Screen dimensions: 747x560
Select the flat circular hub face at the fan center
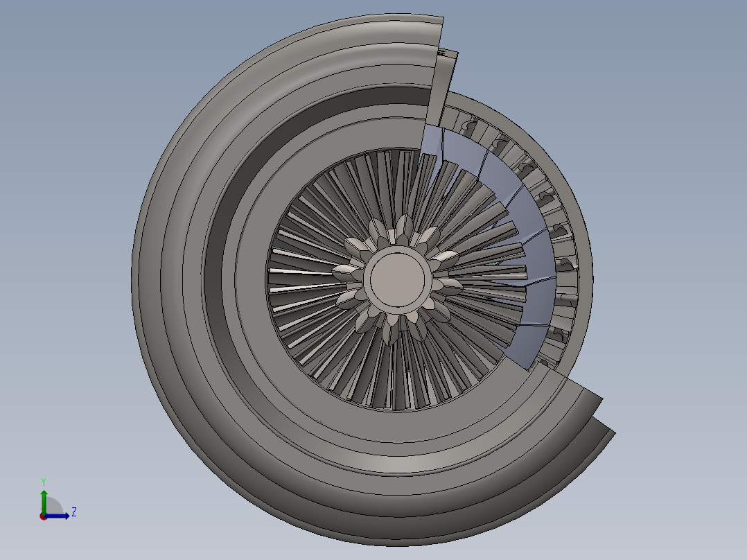(397, 279)
